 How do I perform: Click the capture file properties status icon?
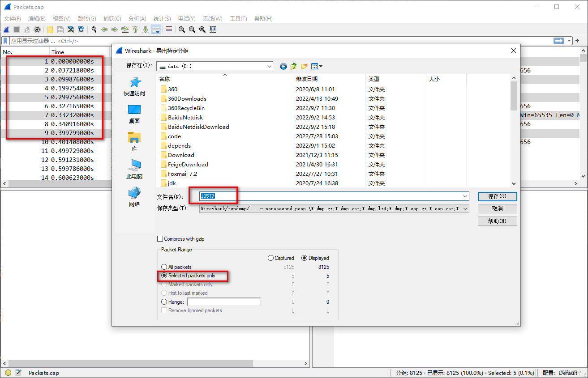pyautogui.click(x=18, y=373)
